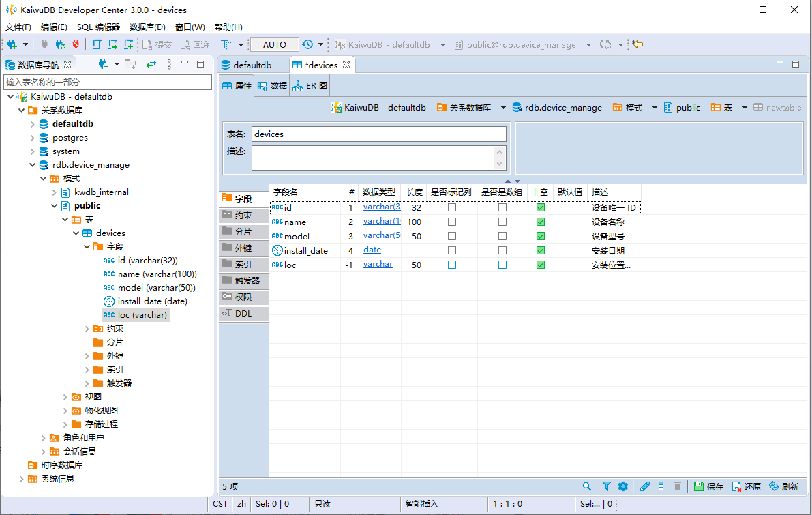Viewport: 812px width, 515px height.
Task: Toggle 是否是数组 checkbox for model row
Action: (x=502, y=236)
